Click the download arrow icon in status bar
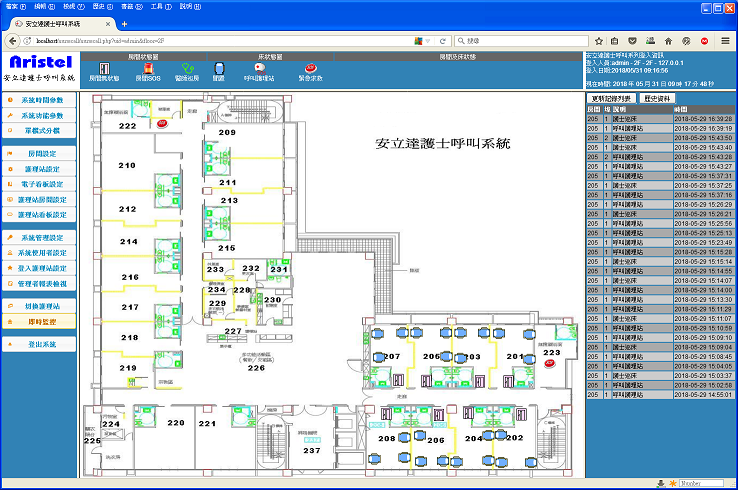This screenshot has width=738, height=490. pos(661,483)
